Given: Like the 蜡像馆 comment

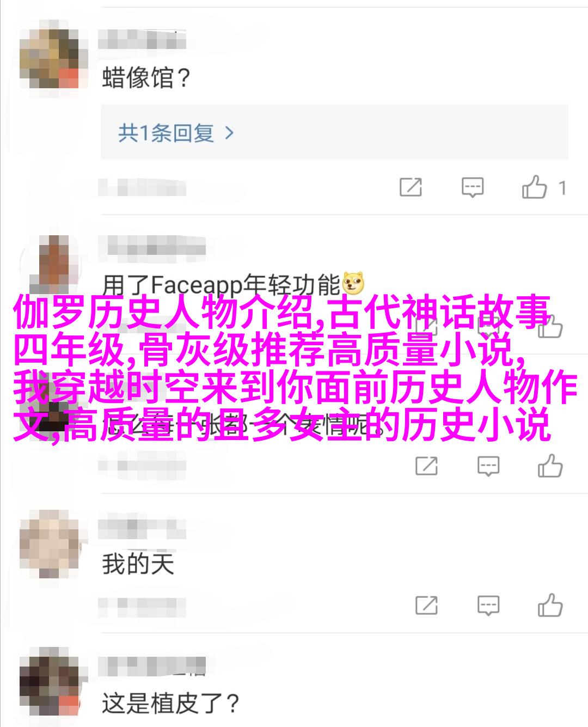Looking at the screenshot, I should point(534,187).
